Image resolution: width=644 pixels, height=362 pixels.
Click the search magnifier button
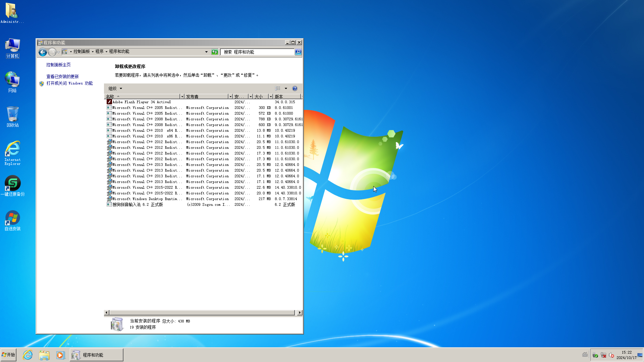[298, 52]
